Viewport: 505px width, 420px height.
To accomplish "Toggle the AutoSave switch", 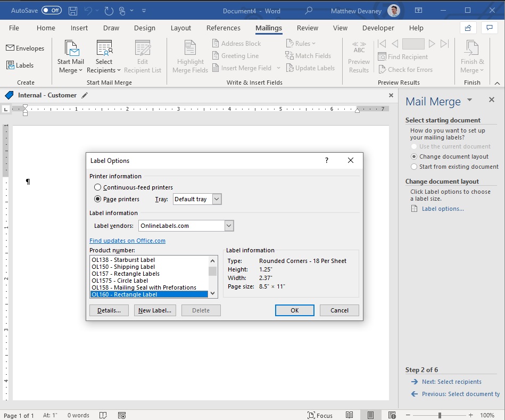I will pos(52,10).
